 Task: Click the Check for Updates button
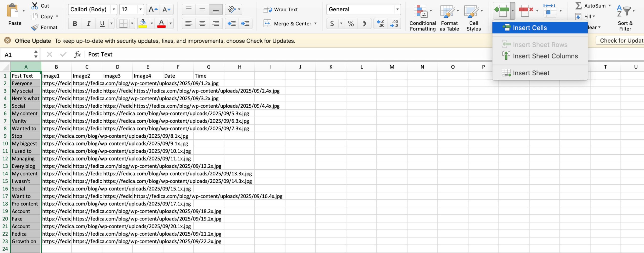620,41
